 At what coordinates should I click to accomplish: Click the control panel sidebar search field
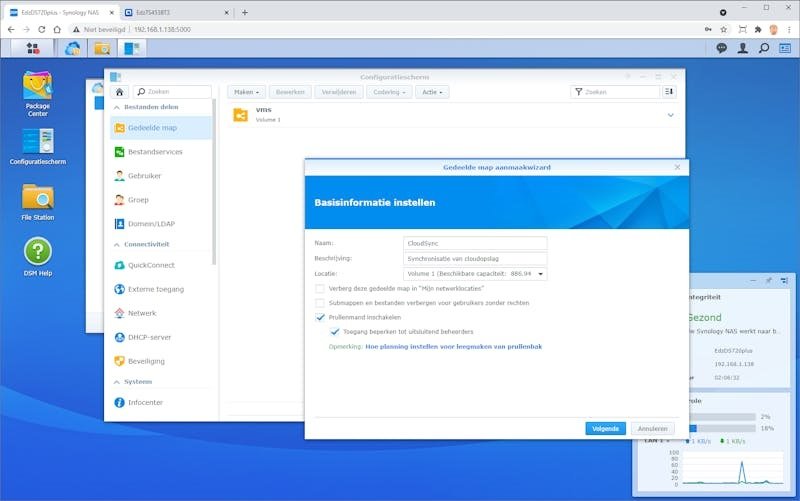[172, 92]
